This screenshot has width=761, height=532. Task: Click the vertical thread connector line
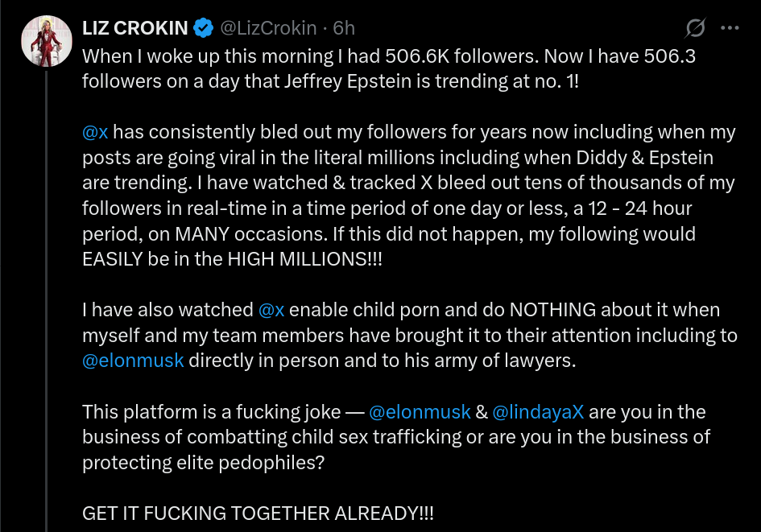[x=47, y=301]
